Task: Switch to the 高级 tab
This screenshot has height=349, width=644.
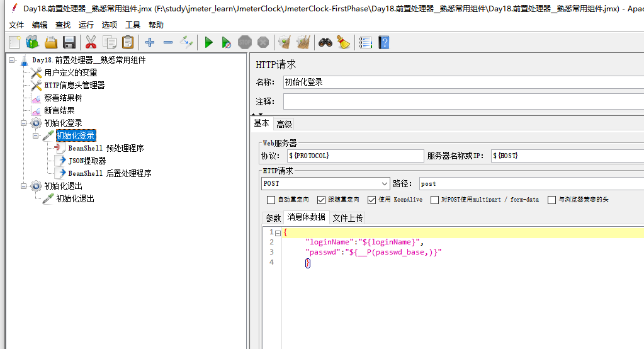Action: click(x=284, y=124)
